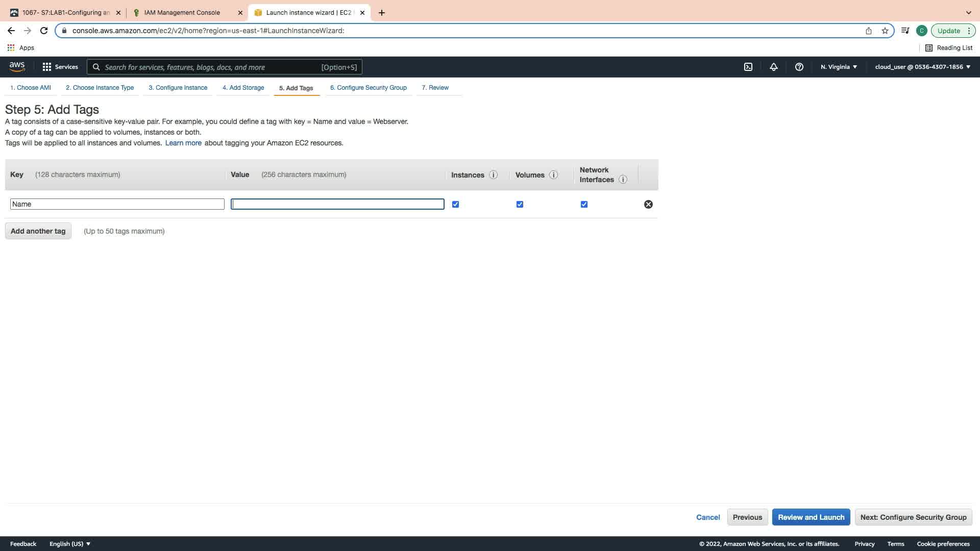Expand the N. Virginia region dropdown
This screenshot has width=980, height=551.
[839, 67]
